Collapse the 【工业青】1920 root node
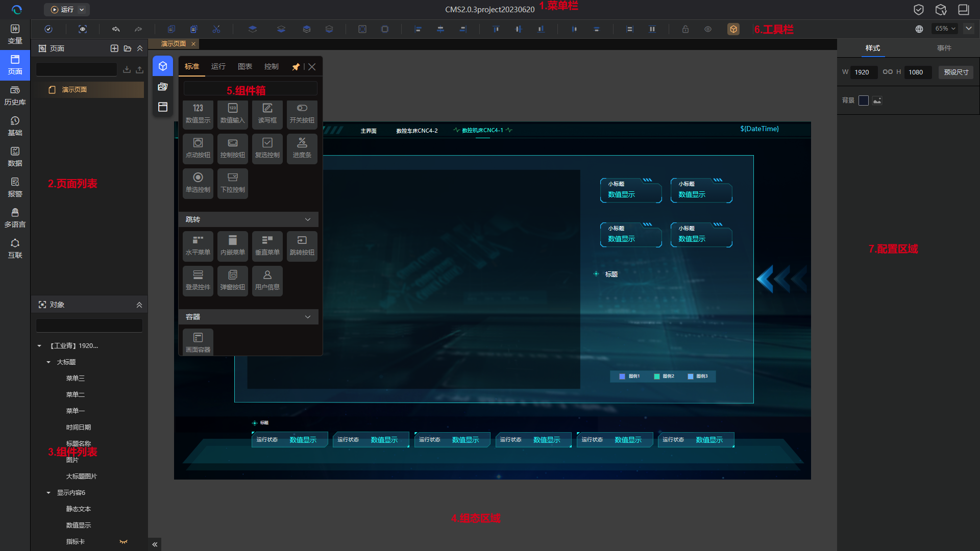 (x=39, y=346)
